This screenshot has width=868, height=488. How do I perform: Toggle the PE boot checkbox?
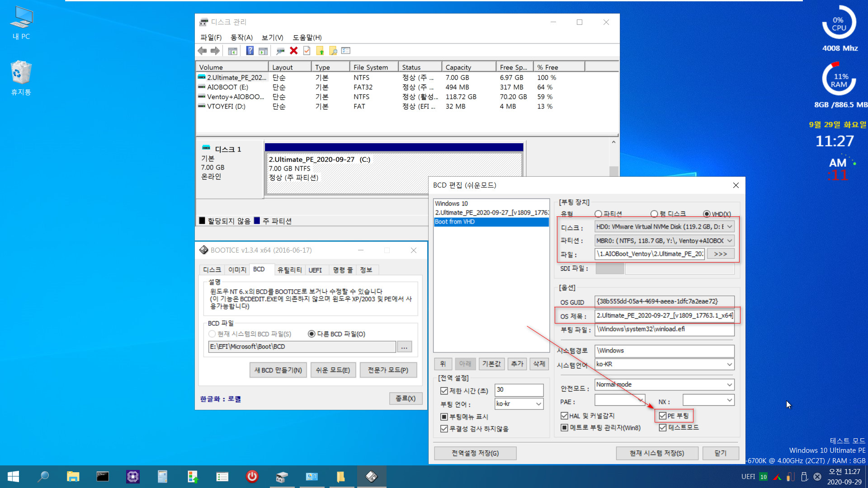point(663,416)
